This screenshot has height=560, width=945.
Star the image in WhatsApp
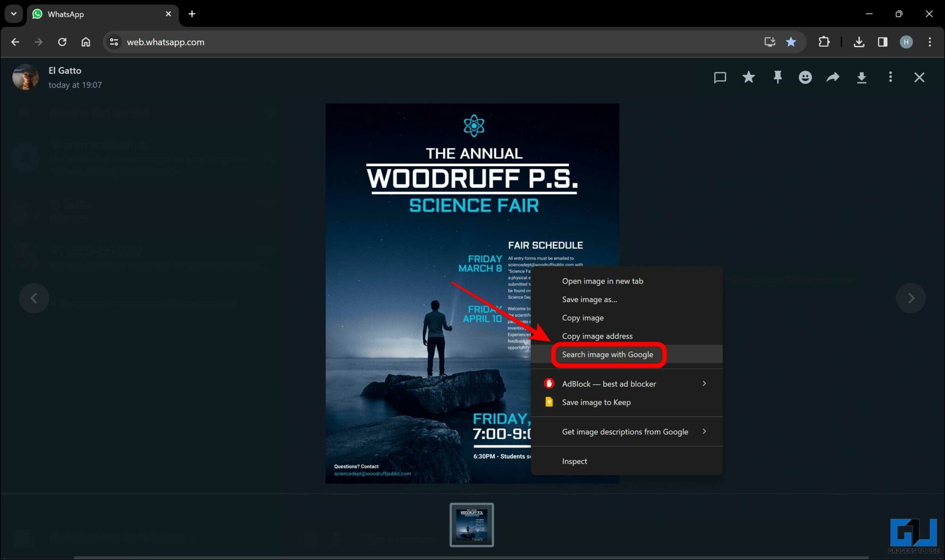(748, 77)
